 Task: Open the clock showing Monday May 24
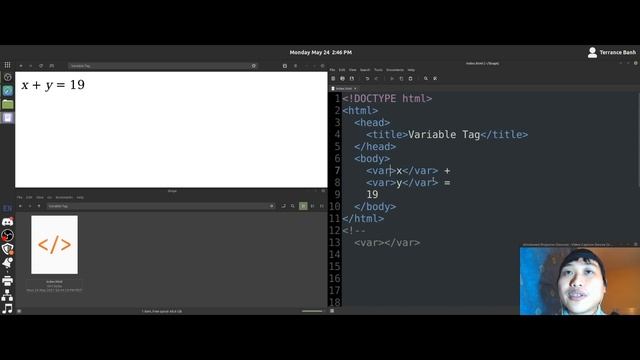(x=320, y=52)
